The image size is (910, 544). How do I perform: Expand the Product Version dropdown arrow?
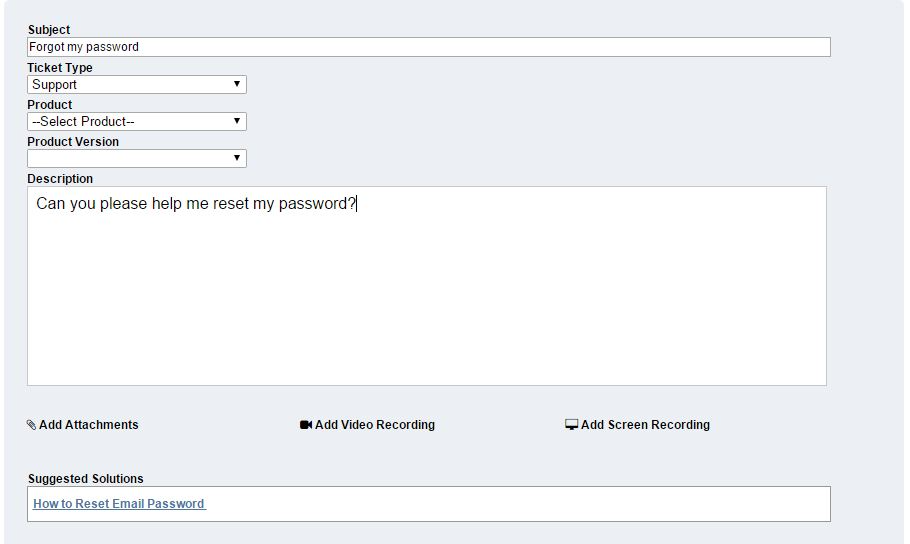pyautogui.click(x=237, y=159)
